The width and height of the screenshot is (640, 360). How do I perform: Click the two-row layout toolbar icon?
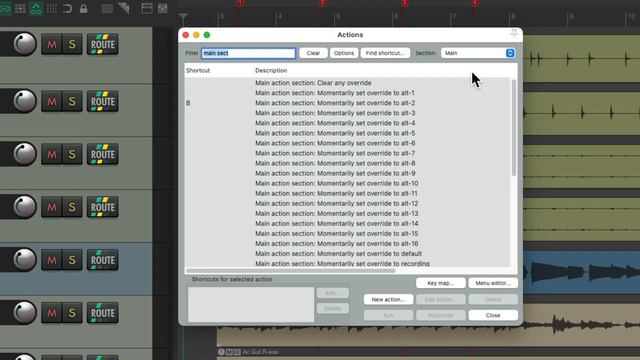(x=147, y=8)
